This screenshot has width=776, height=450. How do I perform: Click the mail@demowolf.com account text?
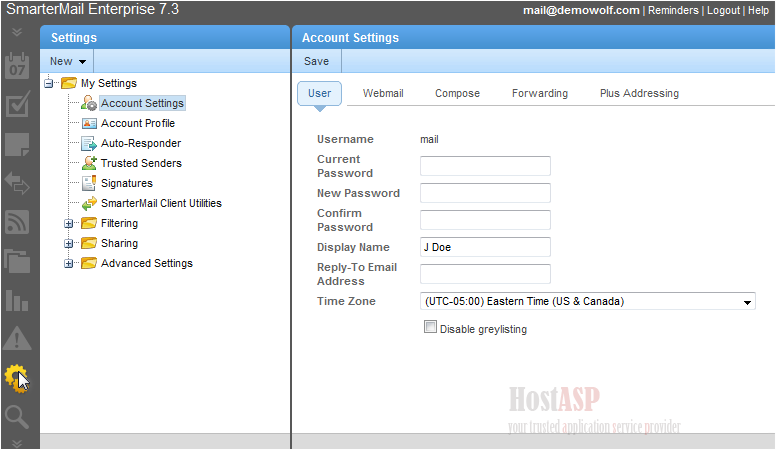(581, 10)
